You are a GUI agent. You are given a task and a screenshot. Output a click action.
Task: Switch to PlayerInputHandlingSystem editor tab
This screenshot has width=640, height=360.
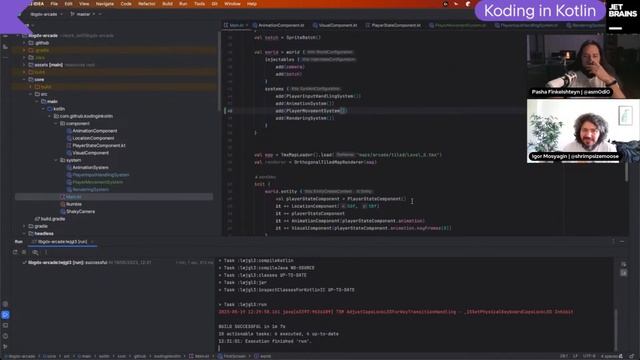(x=526, y=25)
